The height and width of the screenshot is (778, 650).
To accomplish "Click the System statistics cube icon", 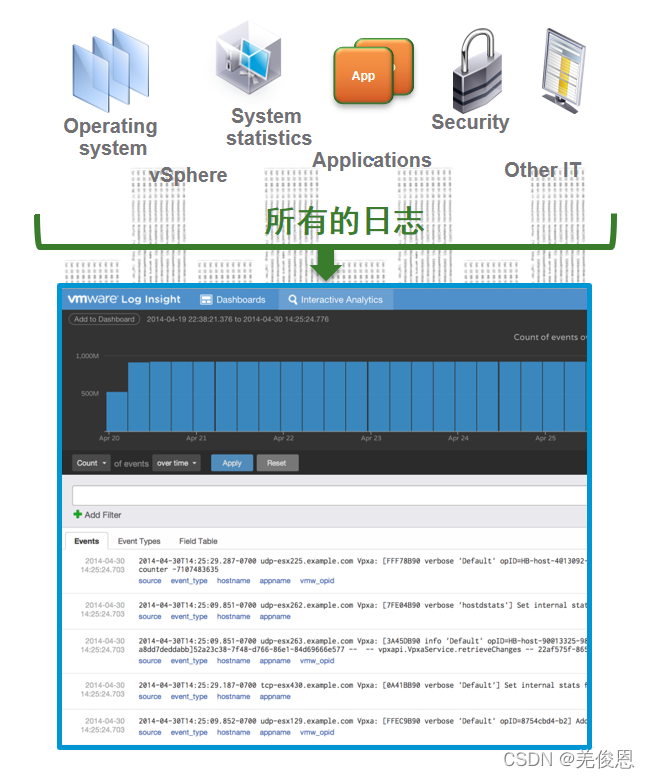I will tap(249, 58).
